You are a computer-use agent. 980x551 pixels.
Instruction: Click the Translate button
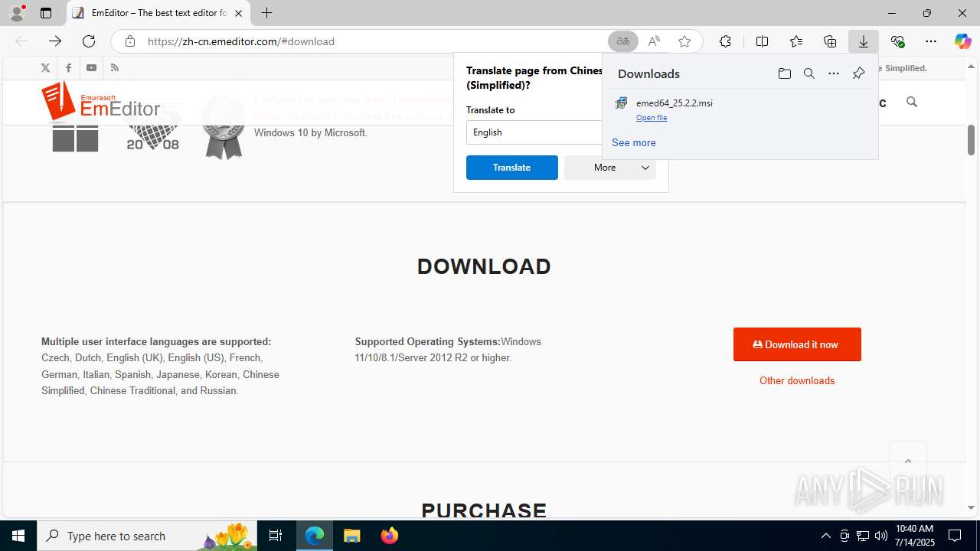click(512, 168)
